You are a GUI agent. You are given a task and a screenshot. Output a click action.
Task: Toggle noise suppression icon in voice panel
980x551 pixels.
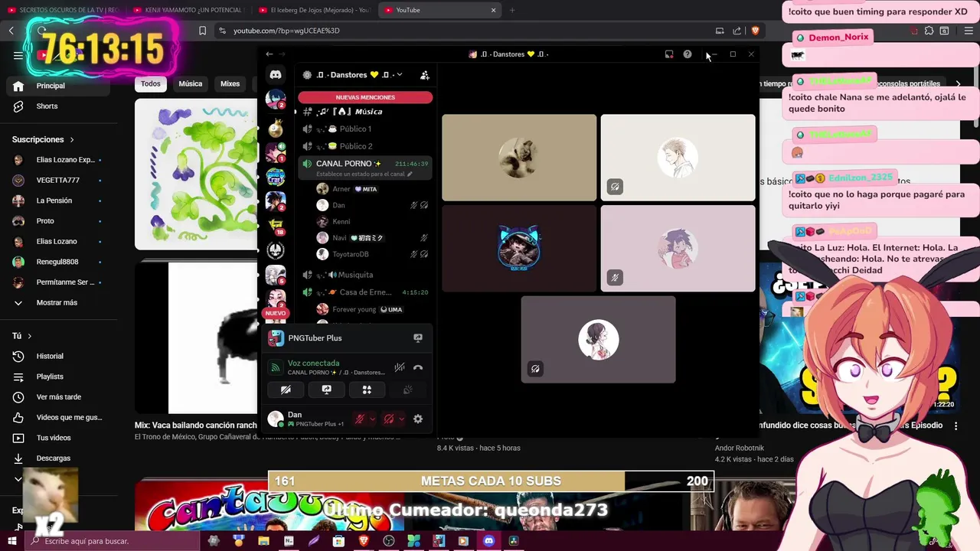tap(399, 367)
